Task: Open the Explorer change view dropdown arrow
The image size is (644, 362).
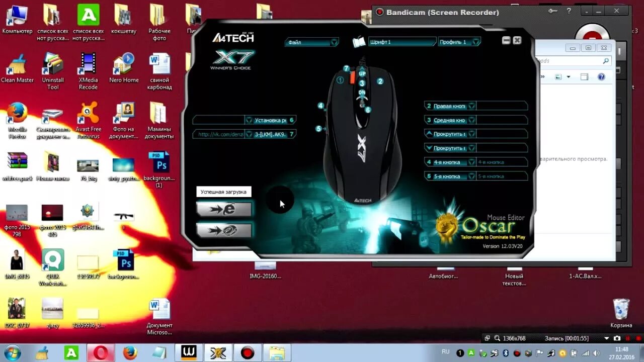Action: [569, 77]
